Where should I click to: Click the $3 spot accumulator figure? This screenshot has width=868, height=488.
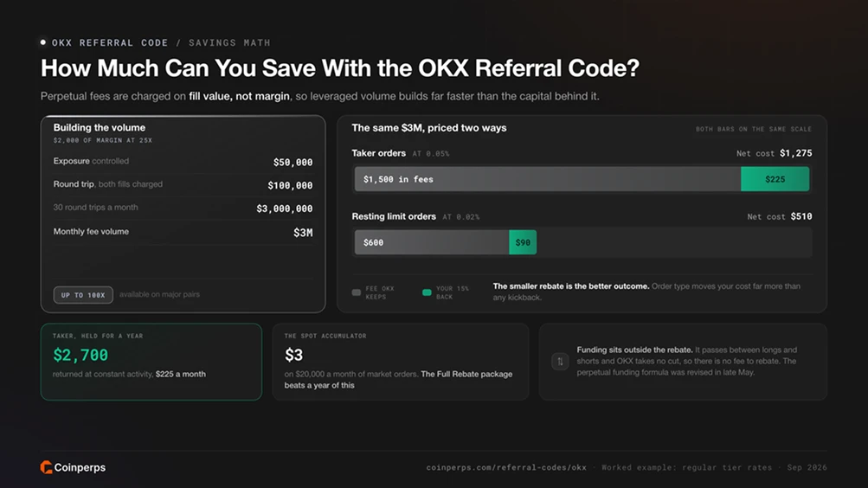click(293, 355)
